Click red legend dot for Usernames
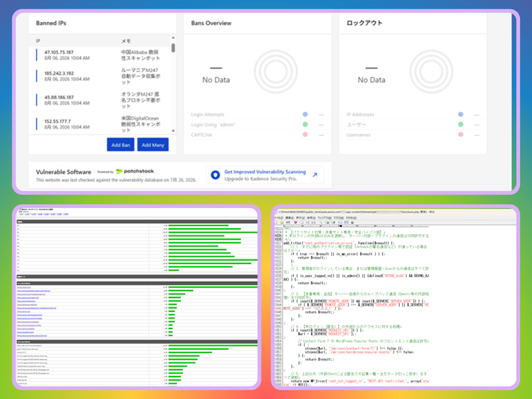 coord(460,135)
